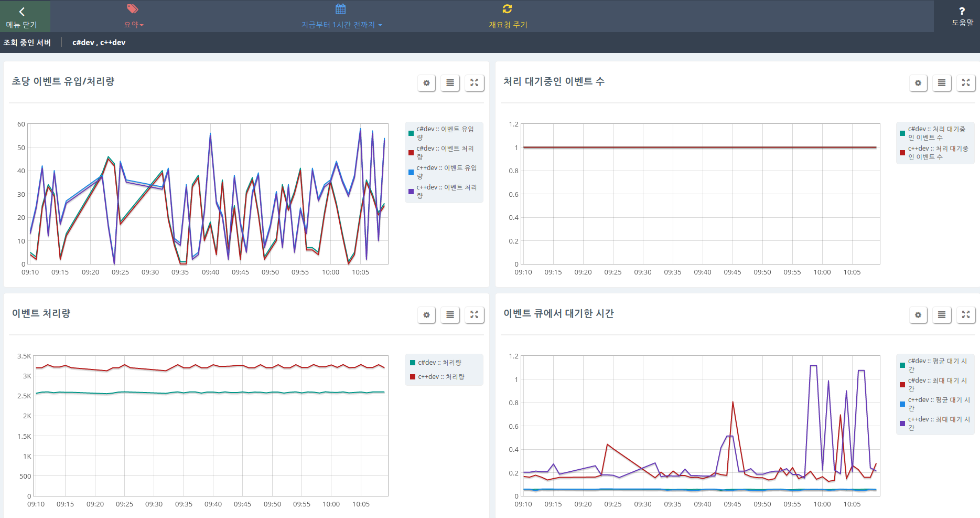Click the 재요청 주기 label
The height and width of the screenshot is (518, 980).
pyautogui.click(x=508, y=25)
